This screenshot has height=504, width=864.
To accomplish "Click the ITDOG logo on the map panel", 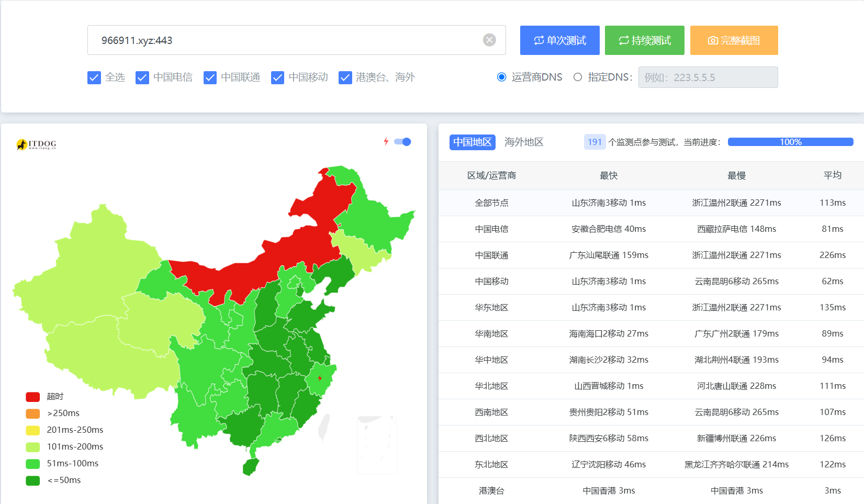I will (36, 144).
